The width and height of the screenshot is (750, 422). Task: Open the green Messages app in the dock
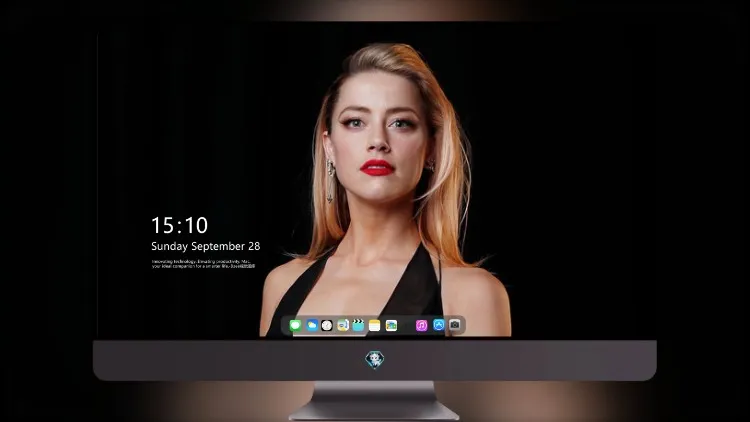[296, 325]
